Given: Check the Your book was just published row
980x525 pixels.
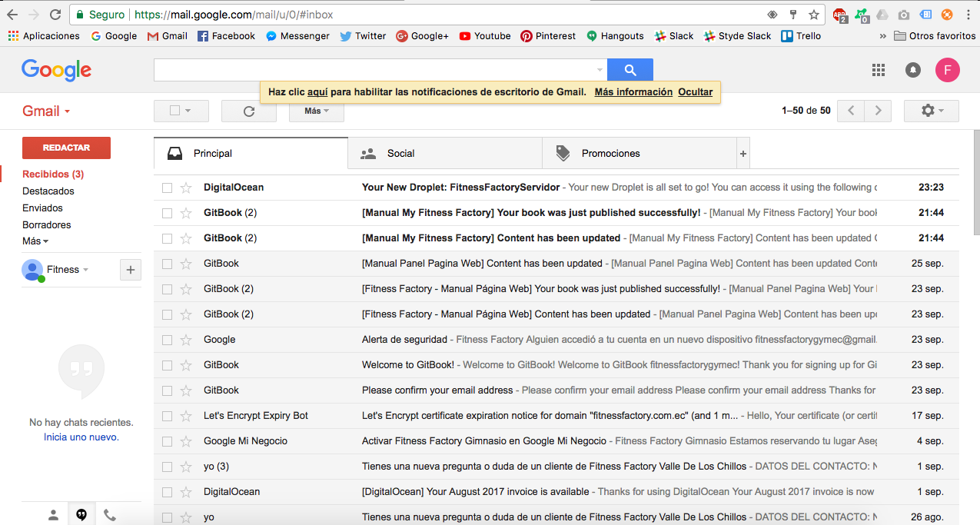Looking at the screenshot, I should click(x=167, y=213).
